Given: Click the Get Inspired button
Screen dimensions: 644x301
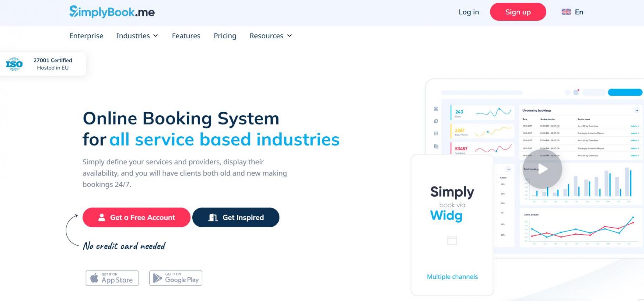Looking at the screenshot, I should 236,217.
